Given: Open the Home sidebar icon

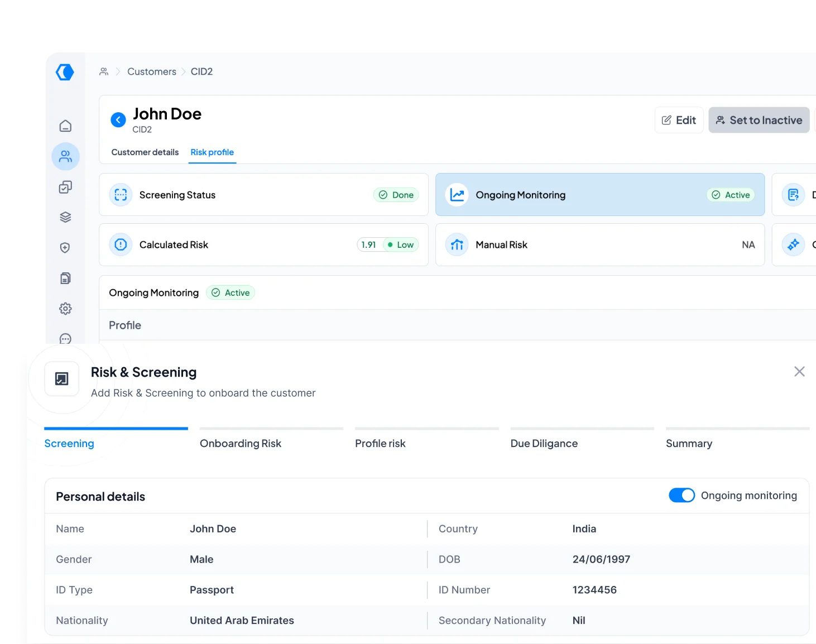Looking at the screenshot, I should coord(65,126).
